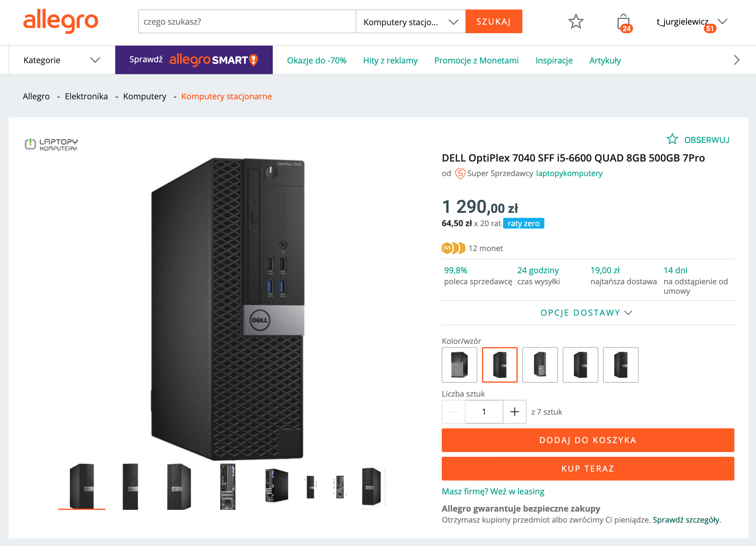Go to Okazje do -70% tab
The width and height of the screenshot is (756, 546).
[x=316, y=60]
